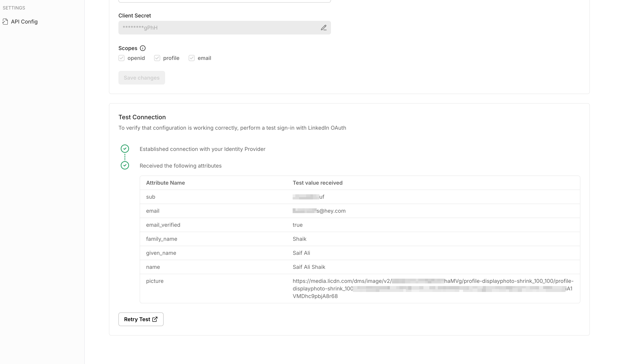This screenshot has height=364, width=635.
Task: Select the sub attribute row name
Action: point(151,197)
